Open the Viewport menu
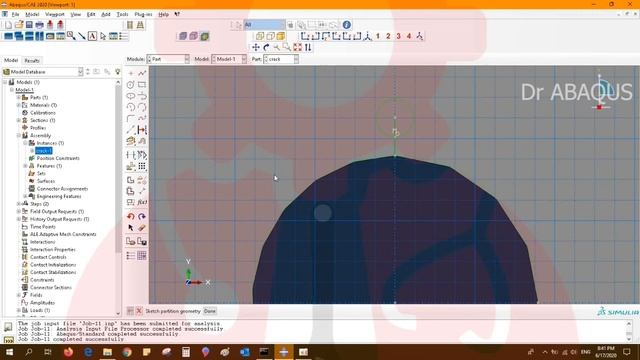The width and height of the screenshot is (640, 360). pos(55,14)
